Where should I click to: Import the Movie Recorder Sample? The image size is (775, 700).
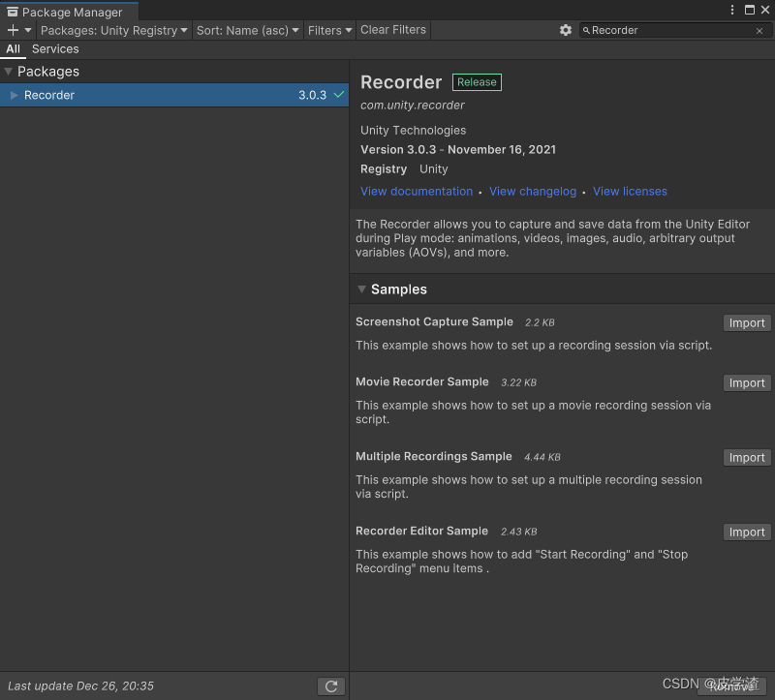[746, 382]
